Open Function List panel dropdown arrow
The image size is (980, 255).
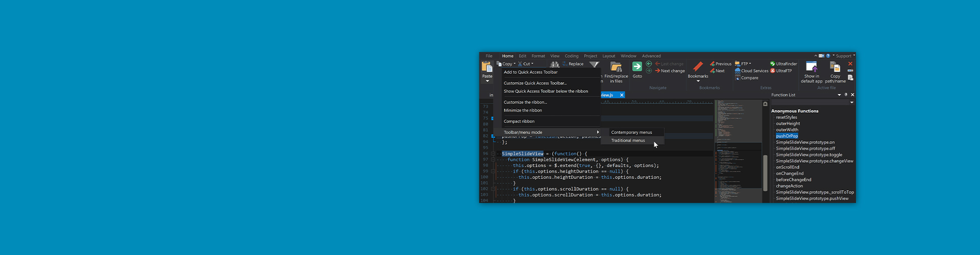839,95
